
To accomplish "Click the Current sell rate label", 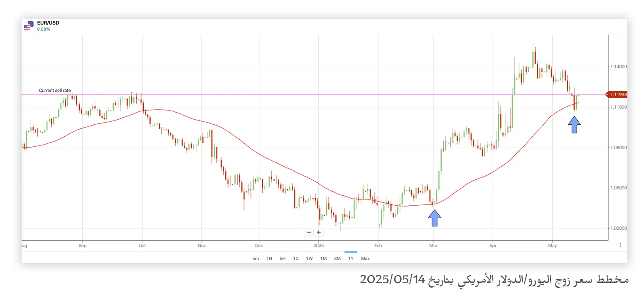I will point(55,90).
